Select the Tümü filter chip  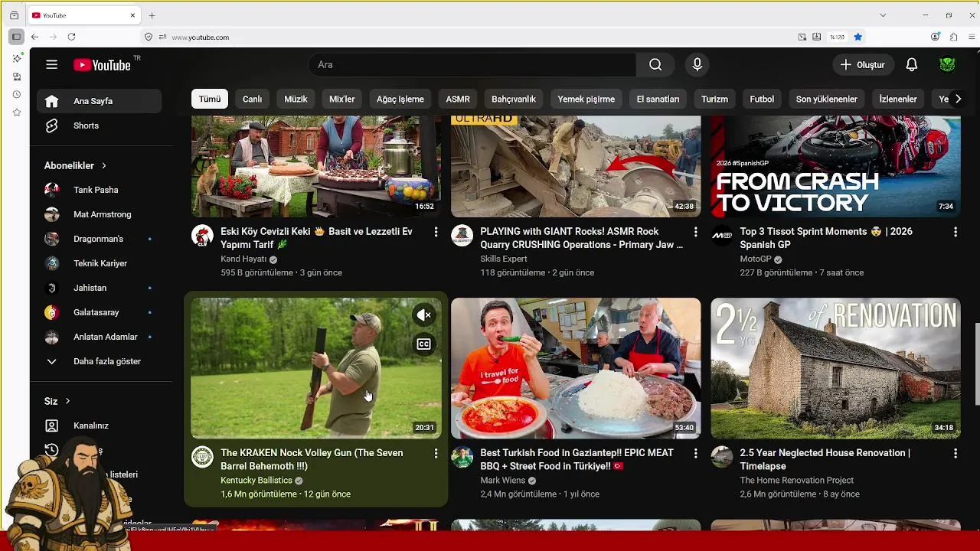click(210, 99)
